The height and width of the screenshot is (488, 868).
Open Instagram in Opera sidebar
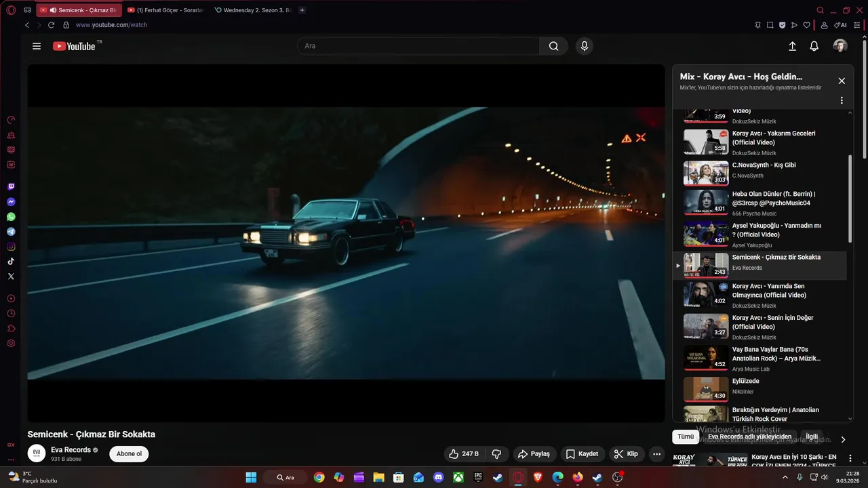coord(11,247)
